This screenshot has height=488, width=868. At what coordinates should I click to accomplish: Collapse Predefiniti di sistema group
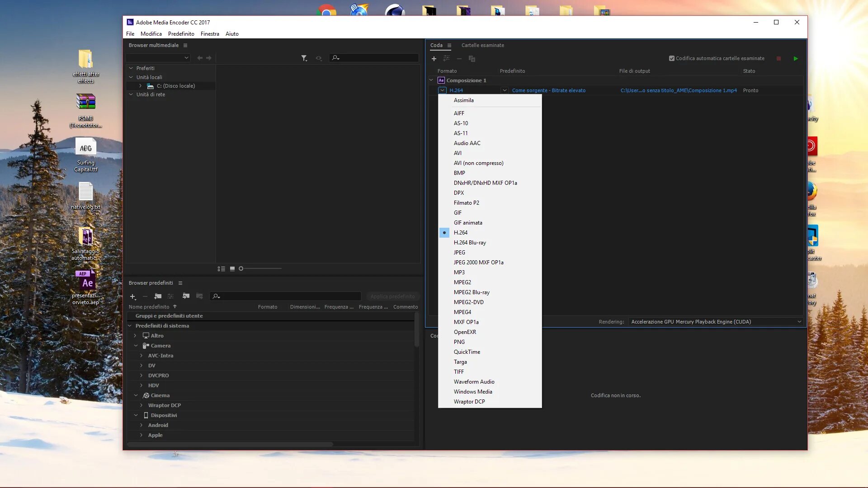click(x=130, y=326)
